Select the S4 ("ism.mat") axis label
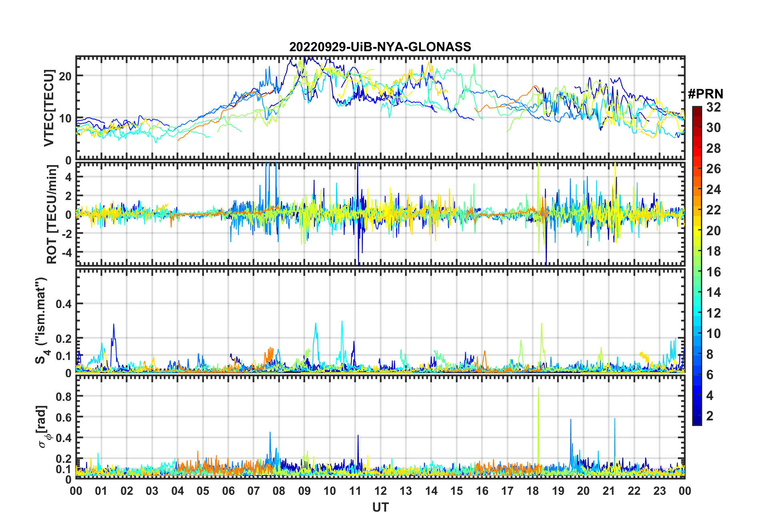This screenshot has width=761, height=532. 41,320
